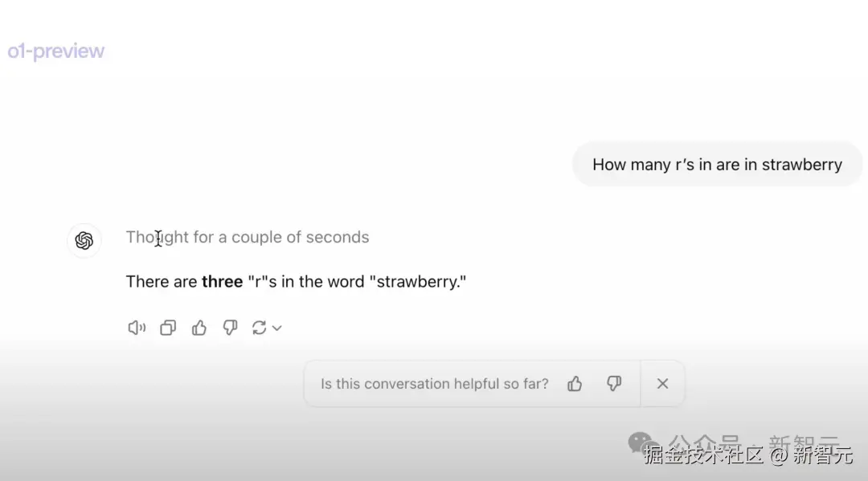Expand the chevron beside the regenerate icon
The image size is (868, 481).
277,328
